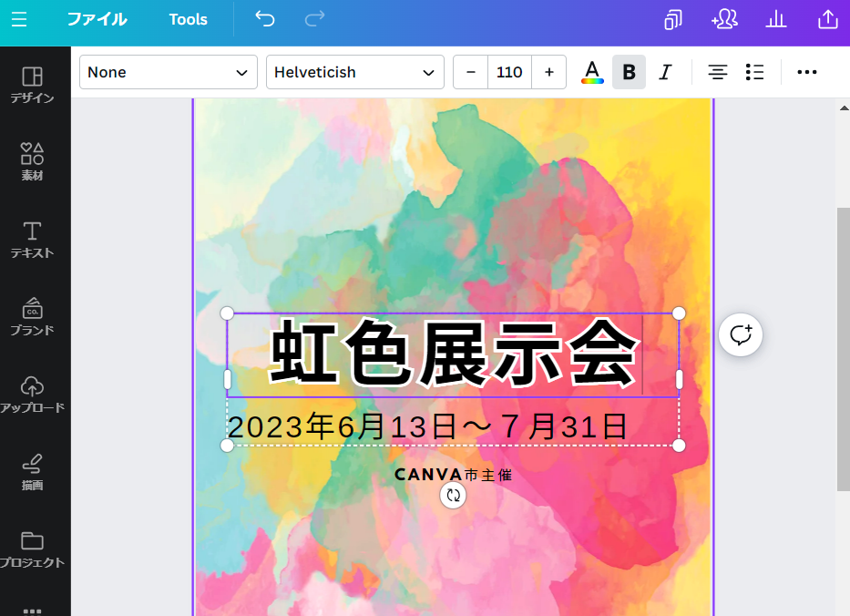Click the top-left selection corner handle

[x=227, y=313]
